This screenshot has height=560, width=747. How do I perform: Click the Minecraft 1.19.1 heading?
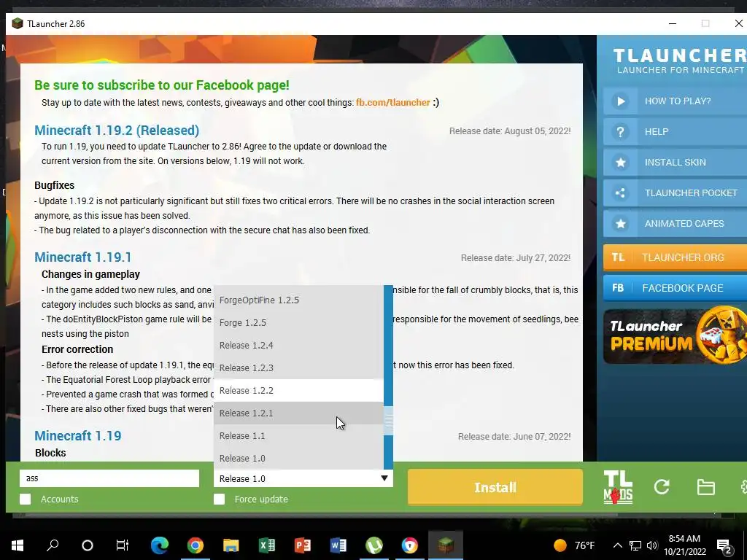83,257
